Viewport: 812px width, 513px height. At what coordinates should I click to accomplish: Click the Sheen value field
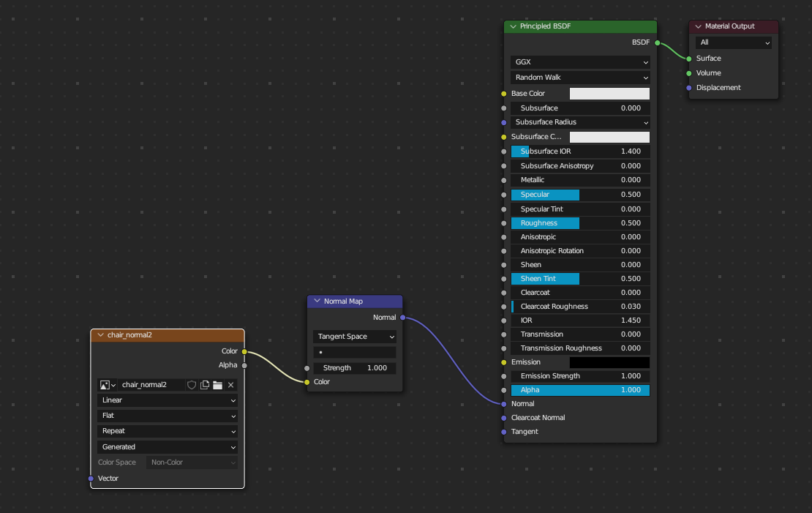[580, 265]
